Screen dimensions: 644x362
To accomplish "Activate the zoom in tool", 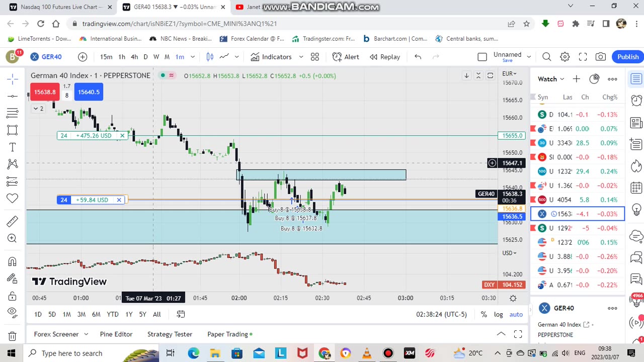I will [13, 238].
